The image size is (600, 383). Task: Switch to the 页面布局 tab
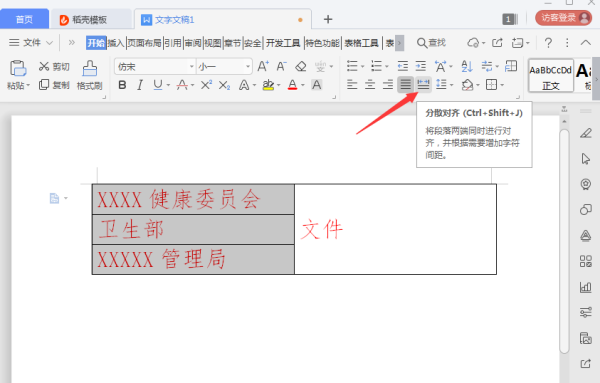click(x=144, y=43)
